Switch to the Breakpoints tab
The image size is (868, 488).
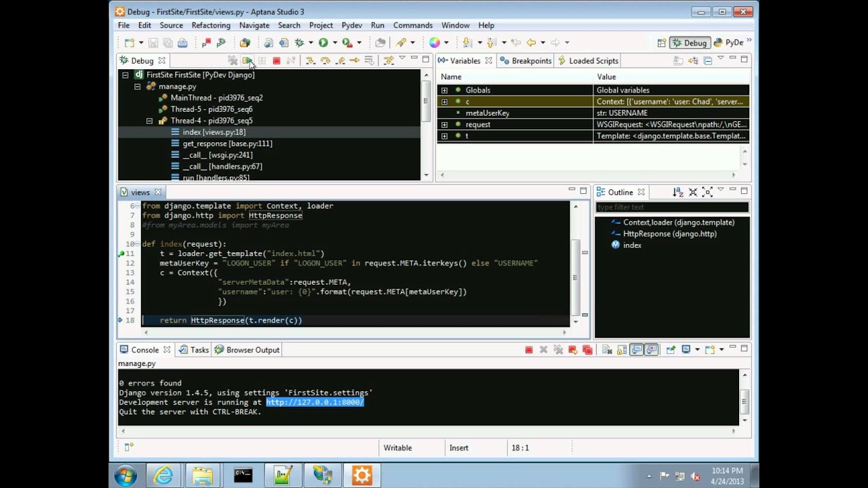(x=526, y=61)
